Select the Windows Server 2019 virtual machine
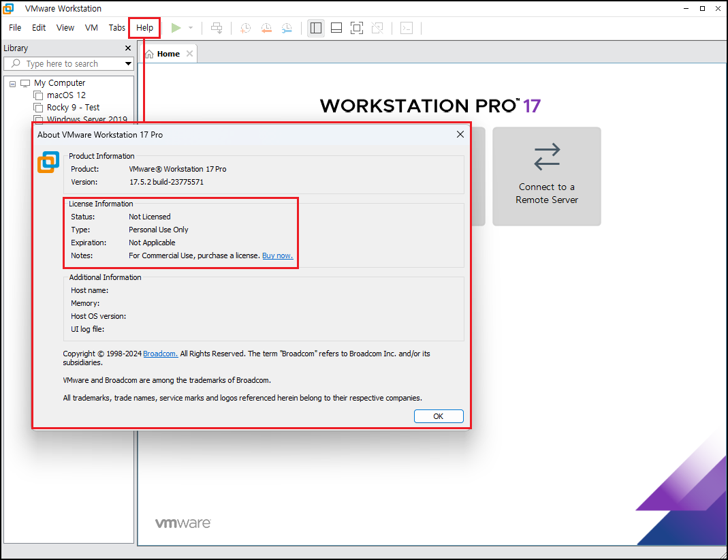This screenshot has width=728, height=560. tap(86, 119)
